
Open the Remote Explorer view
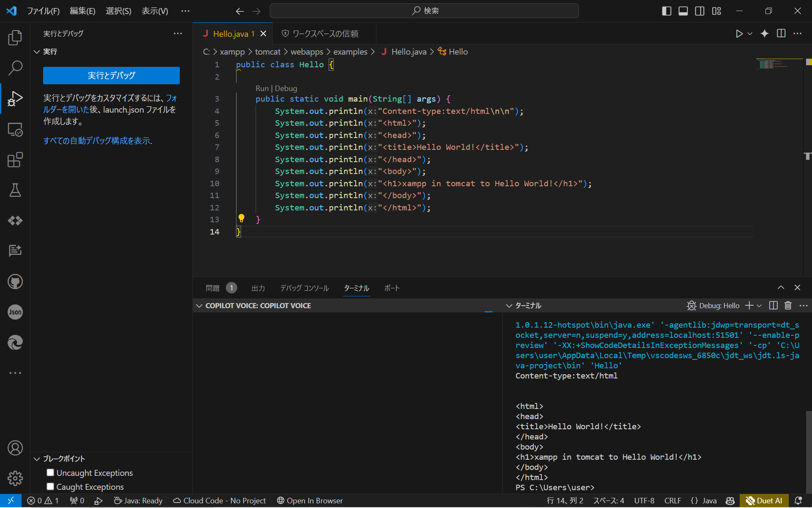point(15,129)
